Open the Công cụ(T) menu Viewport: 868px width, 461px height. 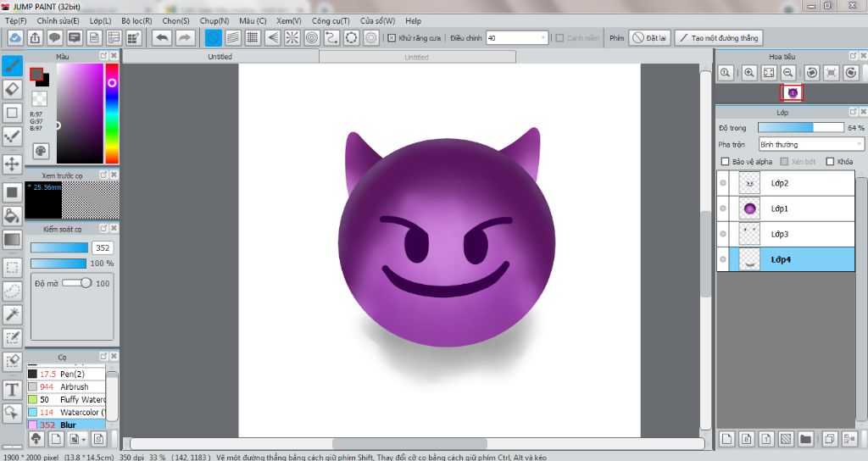click(x=331, y=20)
